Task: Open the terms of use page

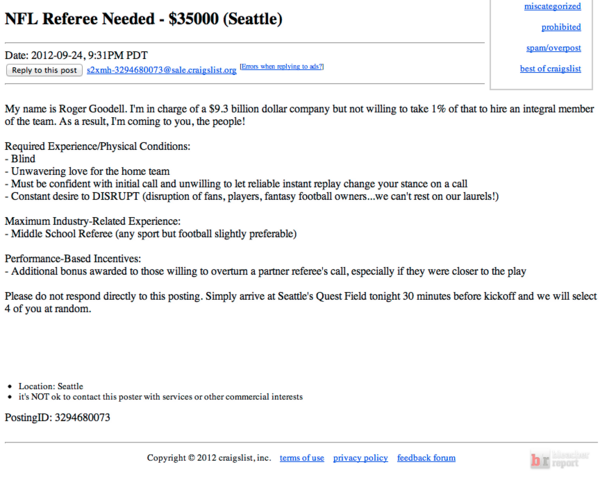Action: click(x=302, y=458)
